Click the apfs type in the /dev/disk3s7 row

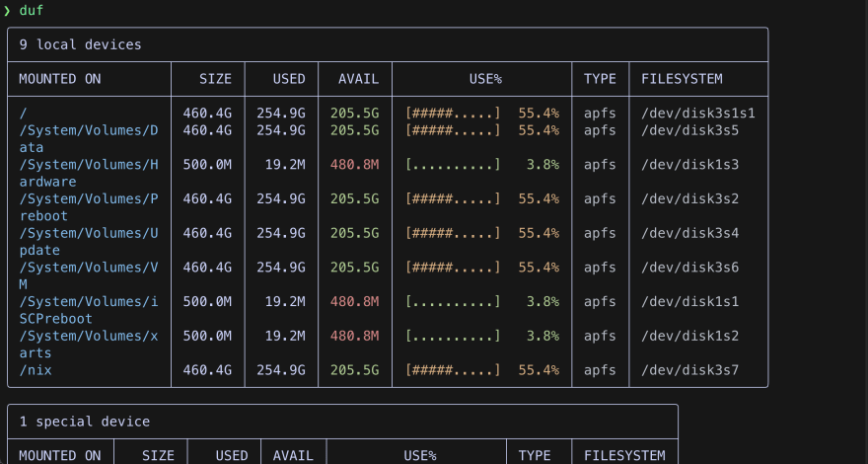click(x=600, y=370)
